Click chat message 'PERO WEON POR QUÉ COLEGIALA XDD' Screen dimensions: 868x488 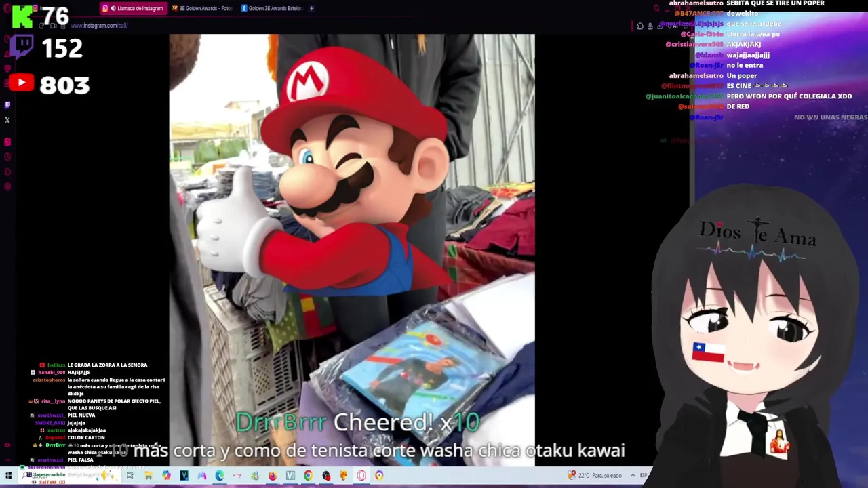pos(789,96)
